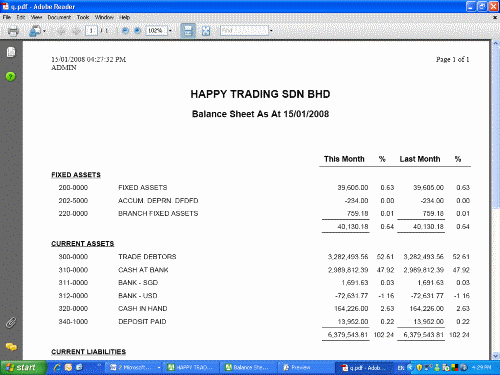The width and height of the screenshot is (500, 375).
Task: Expand the zoom percentage dropdown arrow
Action: click(170, 31)
